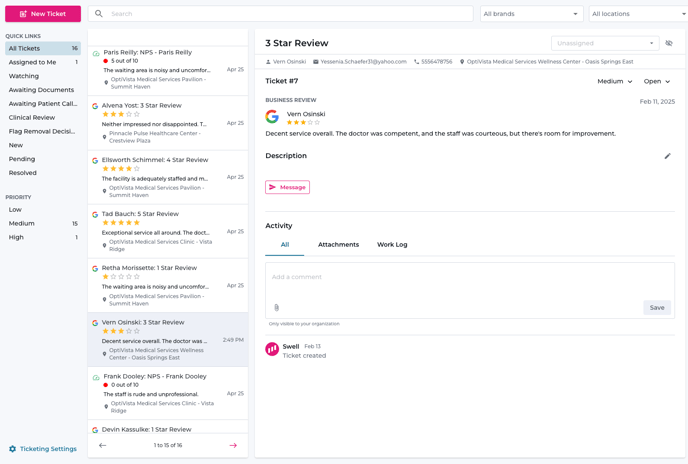Click email Yessenia.Schaefer31@yahoo.com
The height and width of the screenshot is (464, 688).
[x=363, y=62]
